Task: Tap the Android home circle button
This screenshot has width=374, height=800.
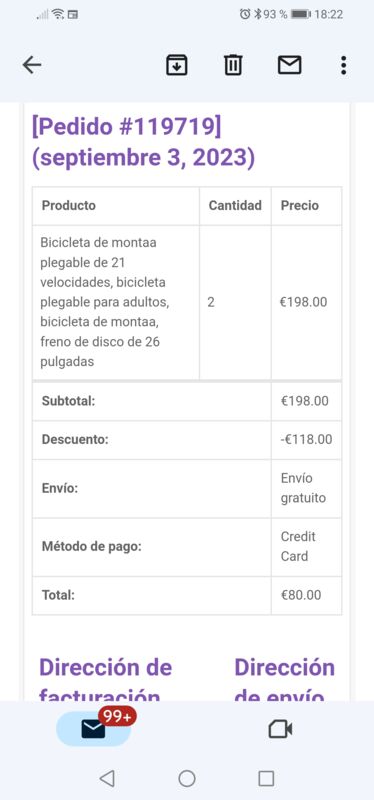Action: (x=187, y=779)
